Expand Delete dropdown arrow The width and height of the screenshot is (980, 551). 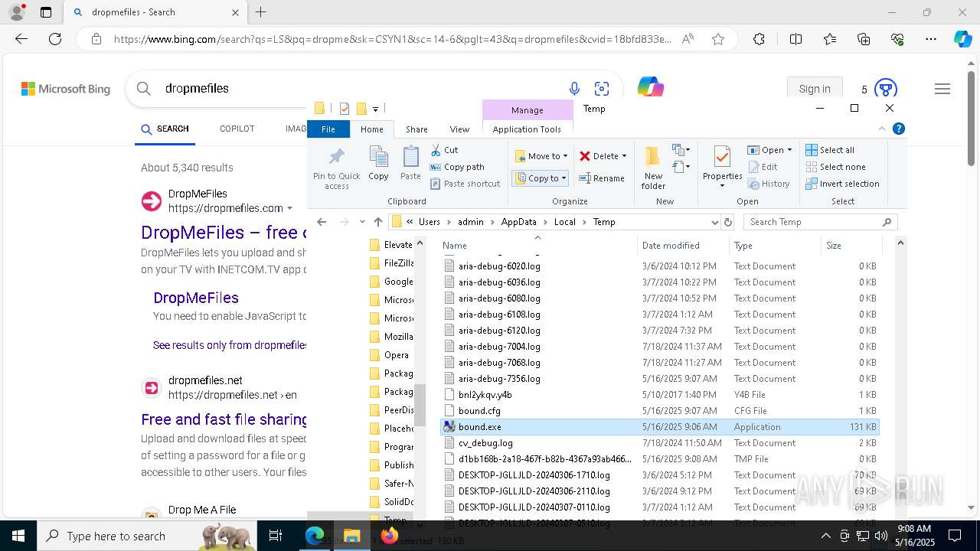coord(624,156)
